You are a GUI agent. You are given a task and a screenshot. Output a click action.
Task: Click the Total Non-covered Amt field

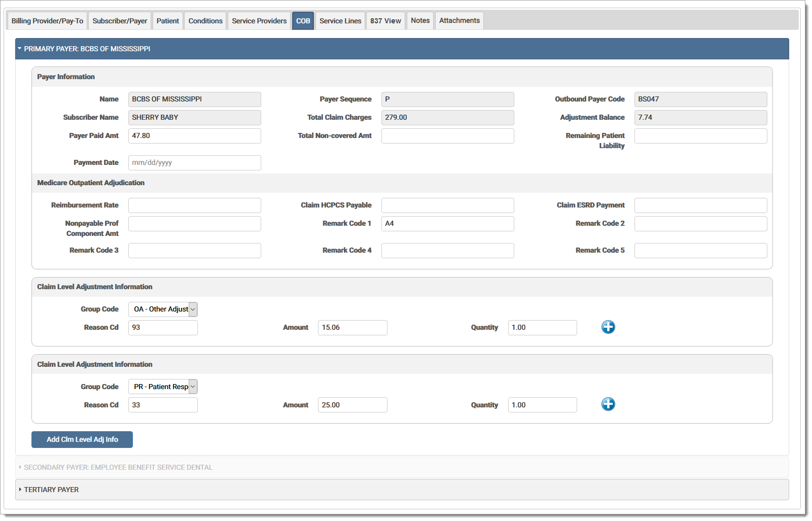(448, 136)
